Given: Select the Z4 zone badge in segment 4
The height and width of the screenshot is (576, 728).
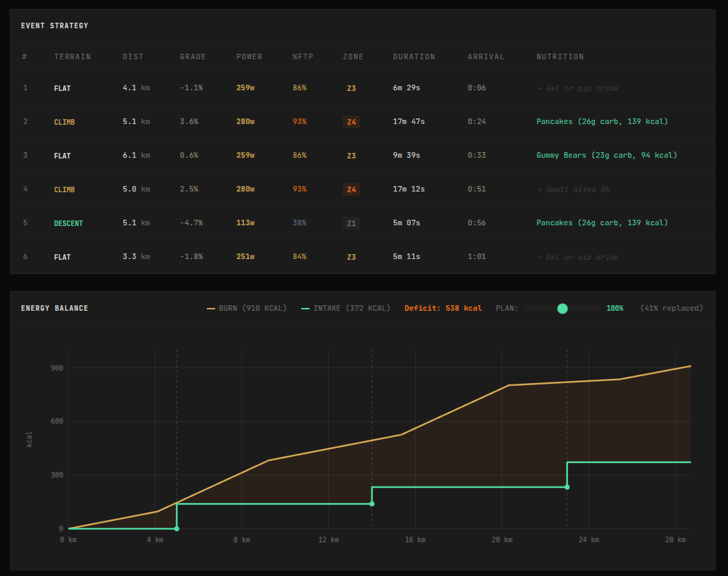Looking at the screenshot, I should [x=351, y=189].
